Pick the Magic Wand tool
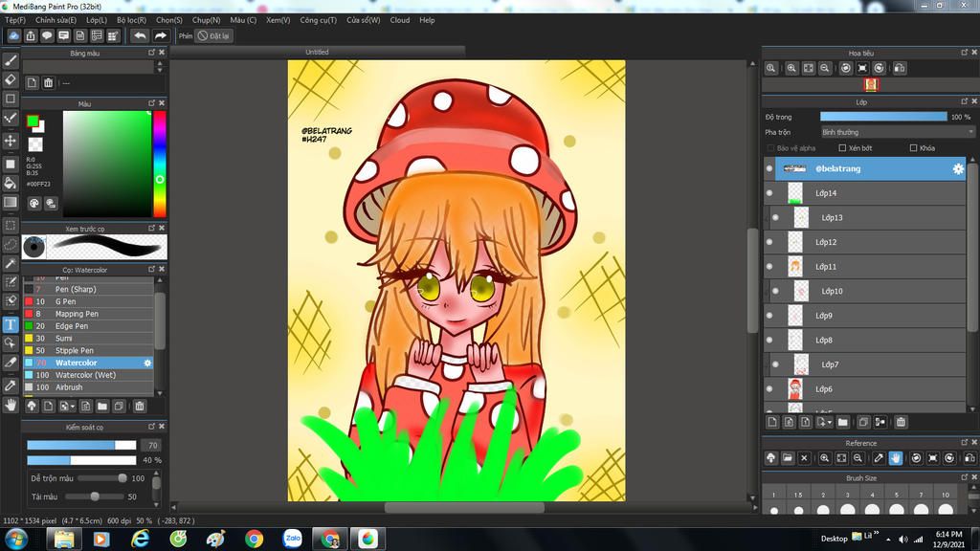Viewport: 980px width, 551px height. [x=11, y=263]
